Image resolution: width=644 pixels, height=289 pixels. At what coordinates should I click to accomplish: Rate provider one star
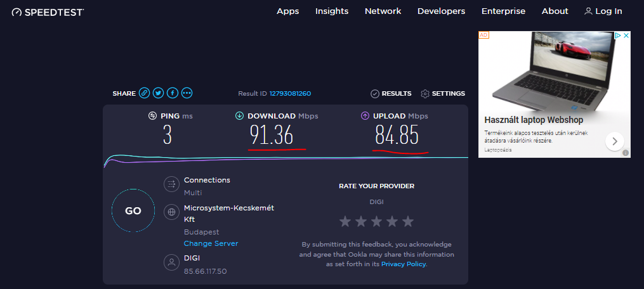tap(345, 222)
